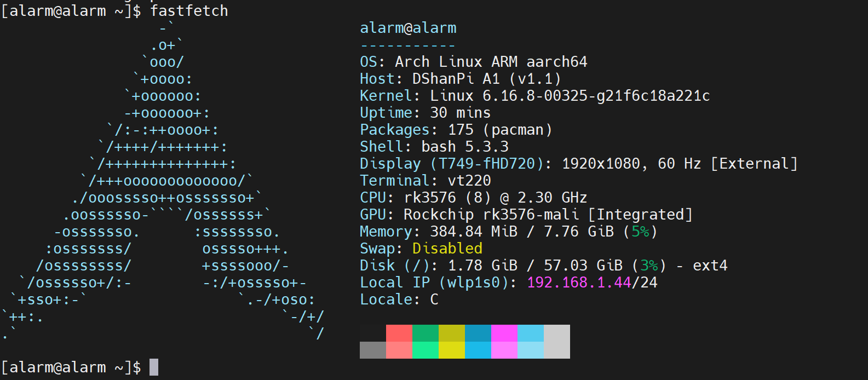Click the yellow "Disabled" swap status
The image size is (868, 380).
coord(447,249)
